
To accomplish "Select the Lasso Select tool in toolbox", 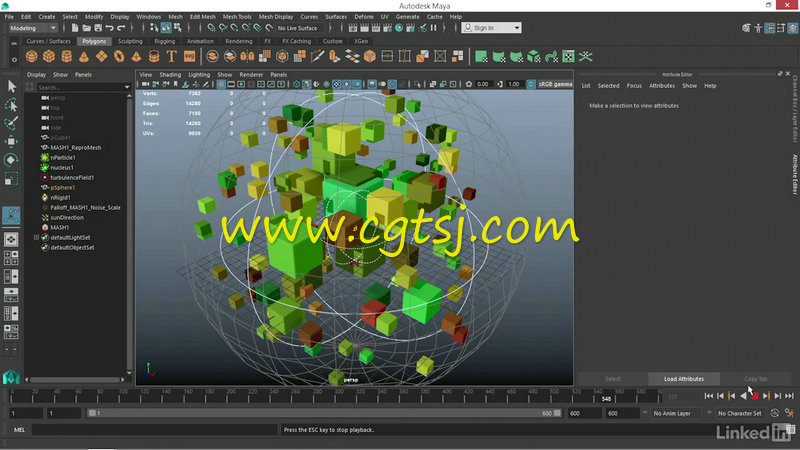I will [11, 105].
